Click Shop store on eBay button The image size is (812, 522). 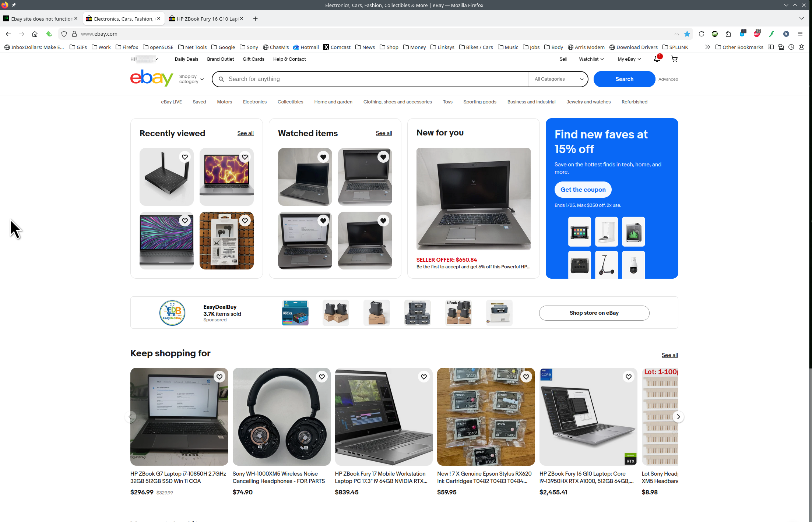point(594,313)
